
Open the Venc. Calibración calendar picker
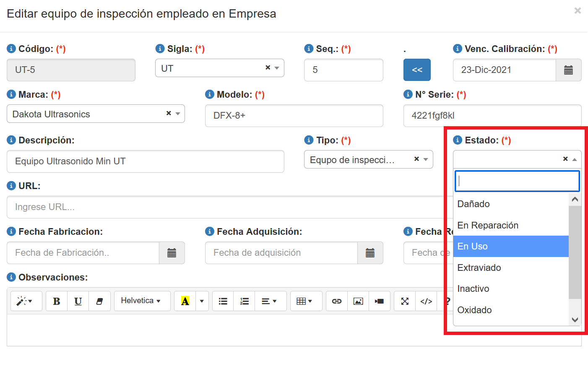pos(568,70)
